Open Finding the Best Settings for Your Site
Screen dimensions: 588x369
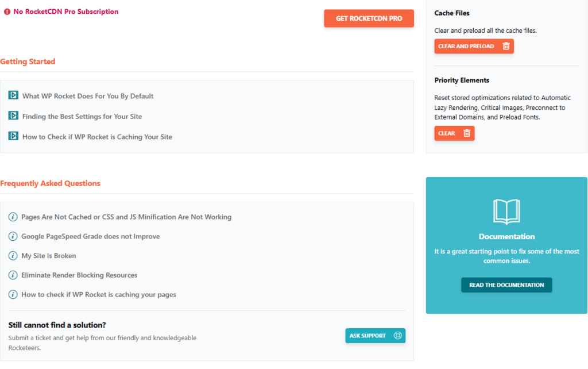click(x=82, y=116)
